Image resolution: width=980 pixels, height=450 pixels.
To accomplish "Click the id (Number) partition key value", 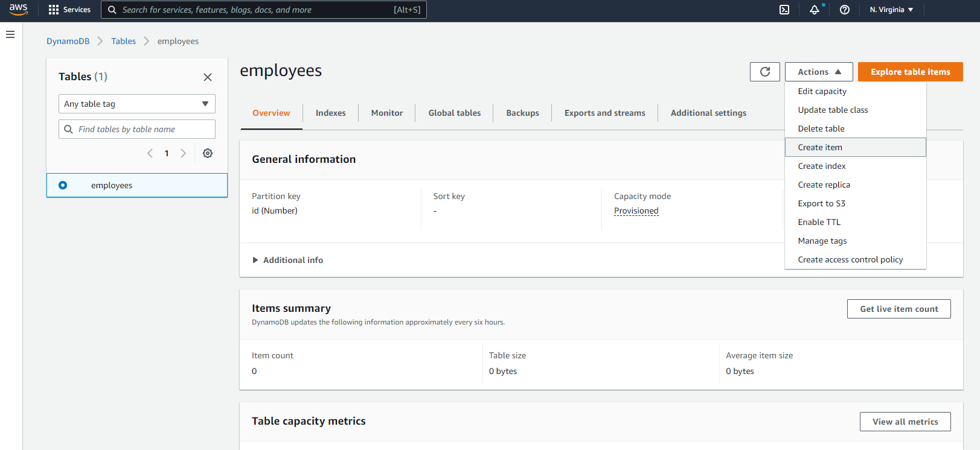I will tap(275, 211).
